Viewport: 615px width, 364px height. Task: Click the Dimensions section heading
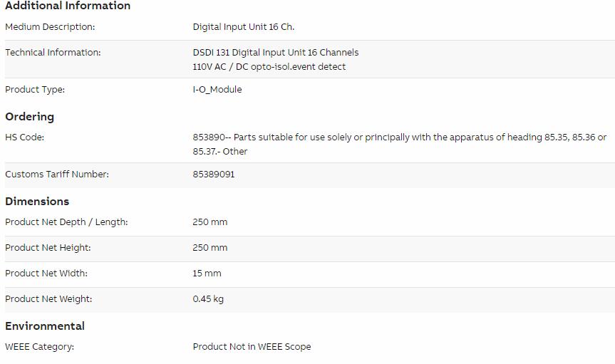click(x=37, y=202)
